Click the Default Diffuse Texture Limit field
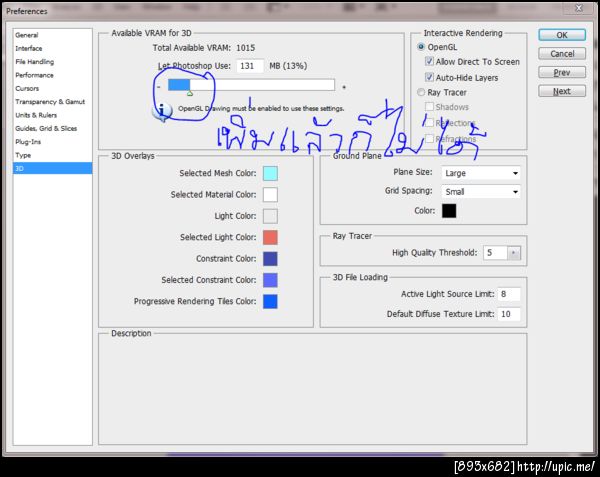The height and width of the screenshot is (477, 600). 509,314
